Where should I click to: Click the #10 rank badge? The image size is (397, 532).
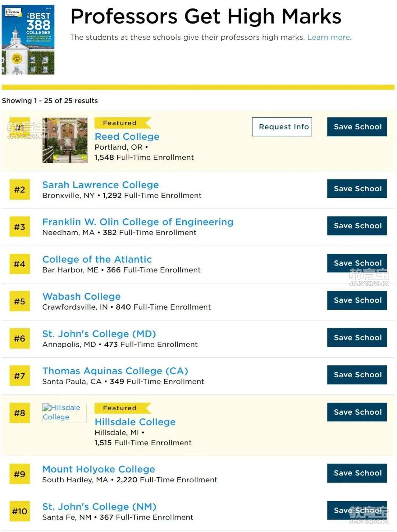click(x=19, y=511)
